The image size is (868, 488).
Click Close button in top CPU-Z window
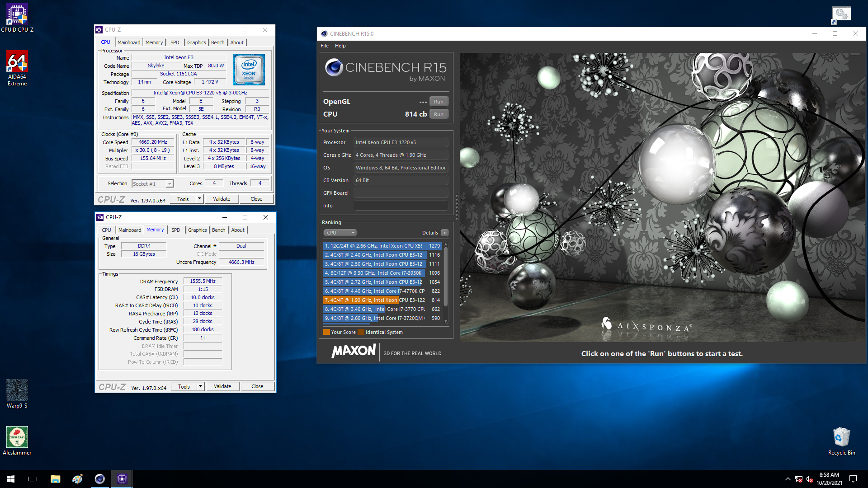coord(256,199)
